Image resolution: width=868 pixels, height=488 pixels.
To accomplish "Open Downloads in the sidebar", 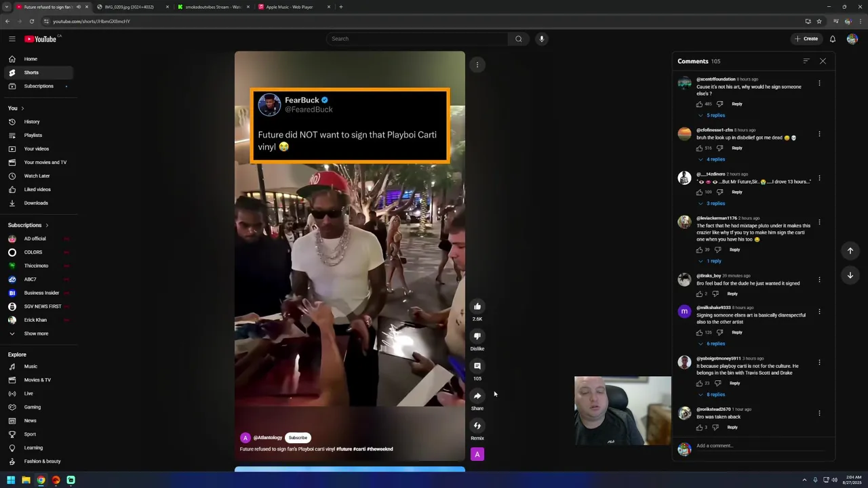I will 37,203.
